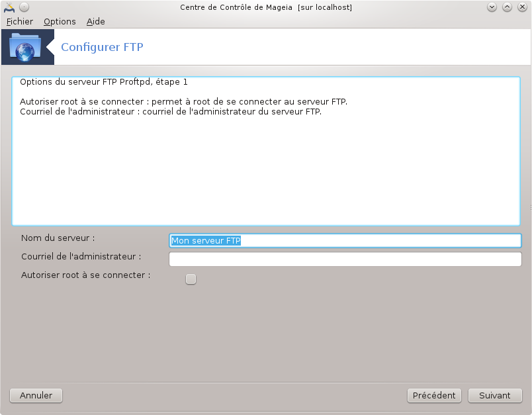532x415 pixels.
Task: Focus the Nom du serveur field
Action: click(x=345, y=240)
